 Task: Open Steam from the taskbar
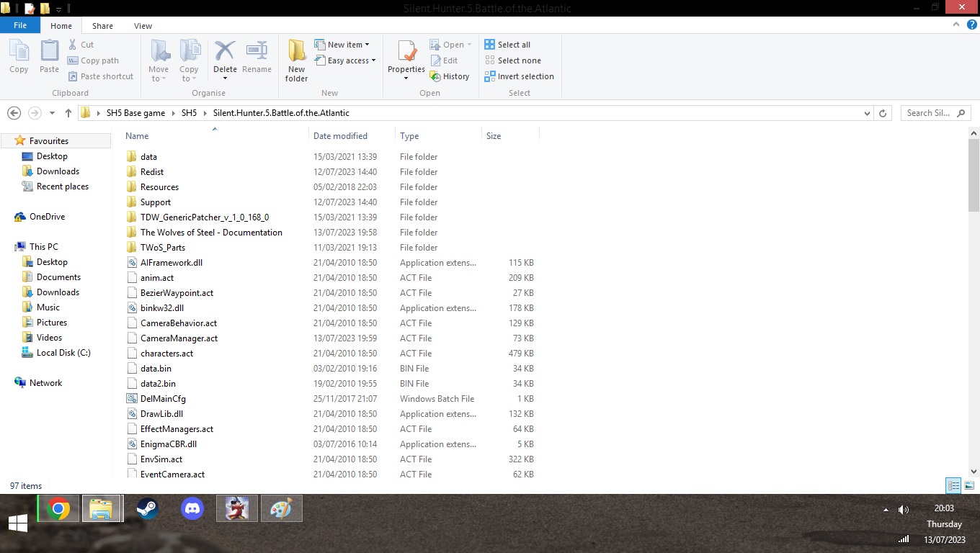[148, 509]
